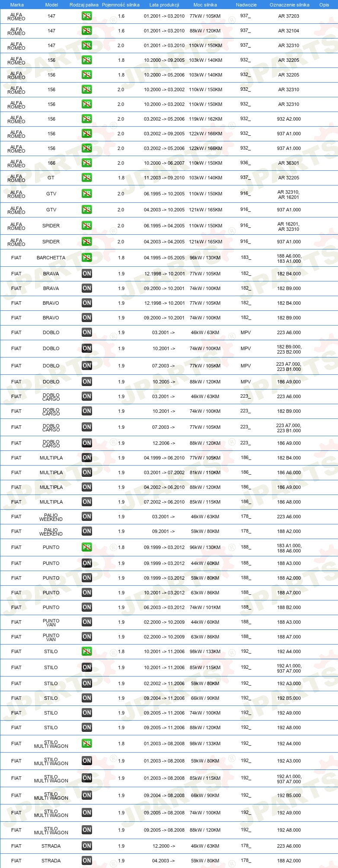Select the GT model cell
This screenshot has width=338, height=868.
click(51, 178)
